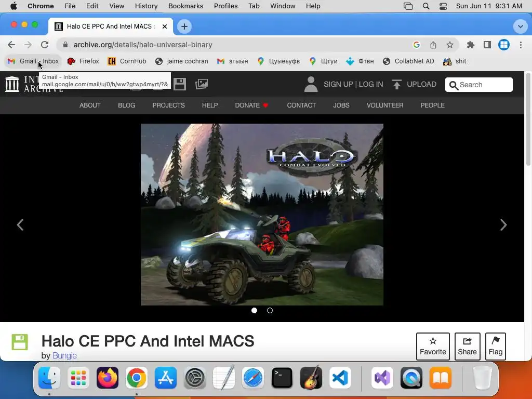The width and height of the screenshot is (532, 399).
Task: Show previous carousel image
Action: coord(20,224)
